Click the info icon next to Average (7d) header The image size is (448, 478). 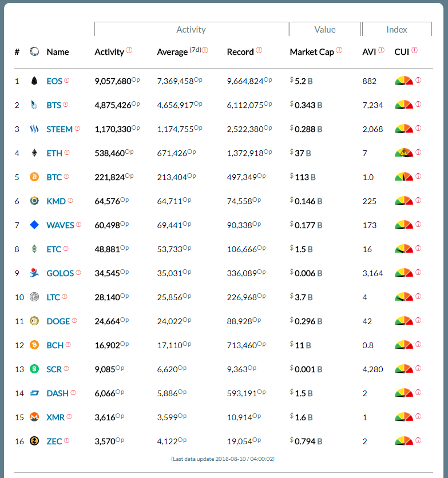coord(205,50)
